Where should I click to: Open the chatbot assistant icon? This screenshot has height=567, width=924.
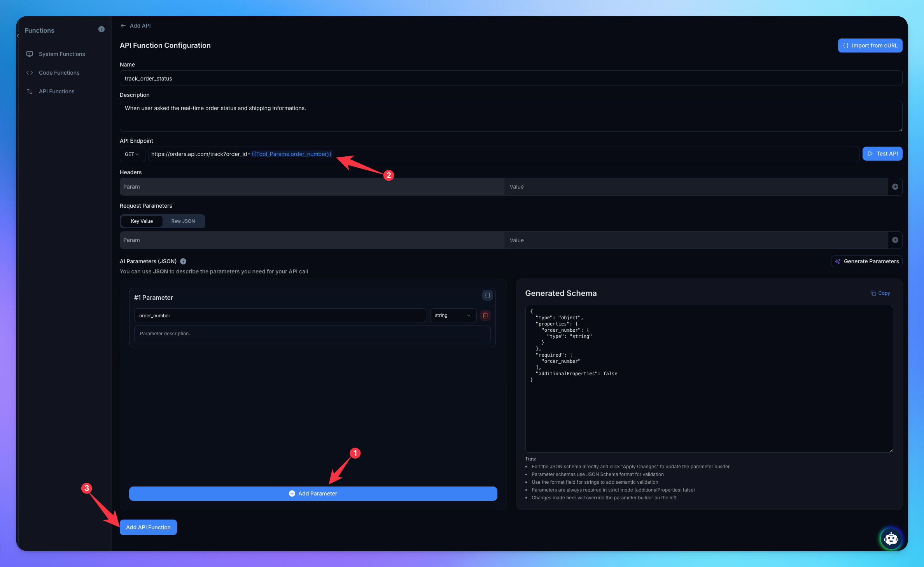891,539
